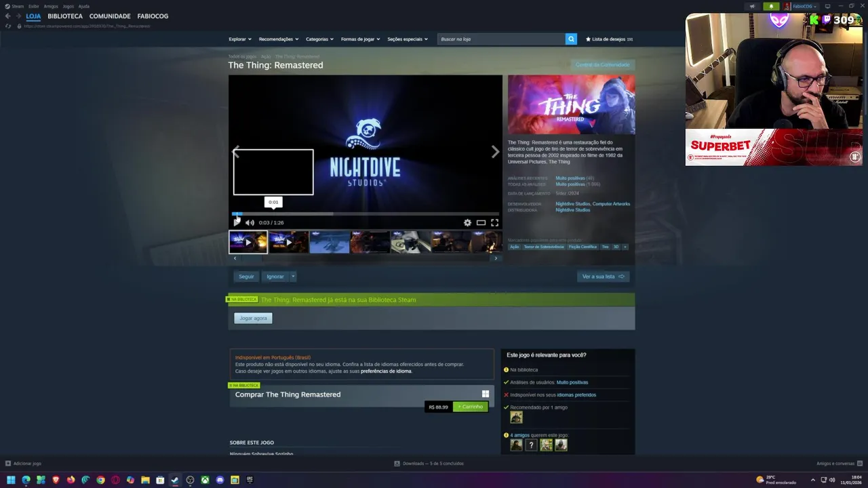This screenshot has height=488, width=868.
Task: Switch the trailer to fullscreen
Action: click(494, 222)
